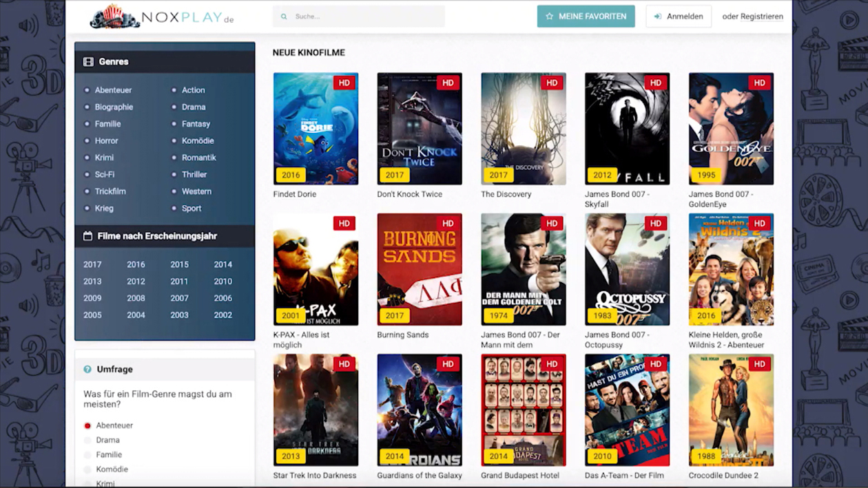
Task: Filter films by year 2017
Action: [92, 264]
